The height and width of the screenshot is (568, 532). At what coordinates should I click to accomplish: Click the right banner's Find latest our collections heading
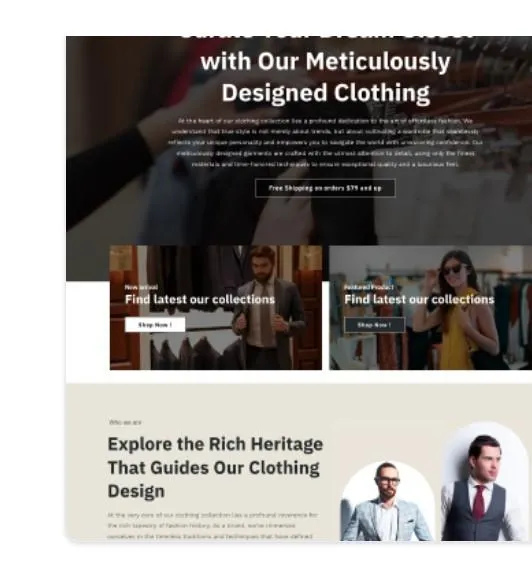coord(419,300)
